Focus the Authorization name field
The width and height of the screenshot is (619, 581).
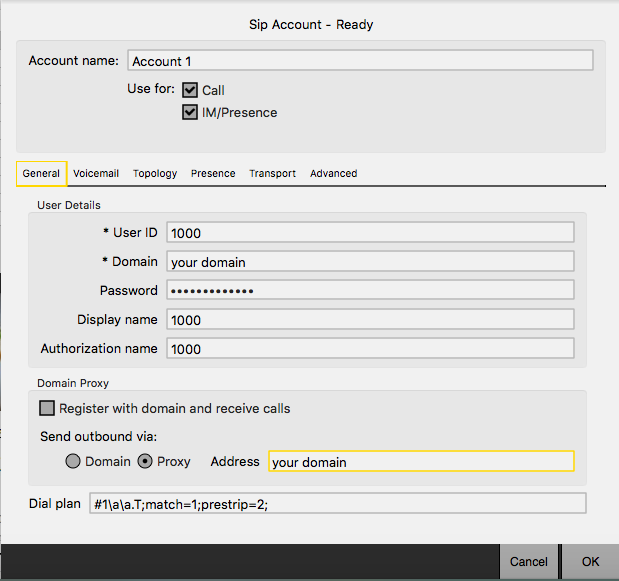pyautogui.click(x=370, y=349)
